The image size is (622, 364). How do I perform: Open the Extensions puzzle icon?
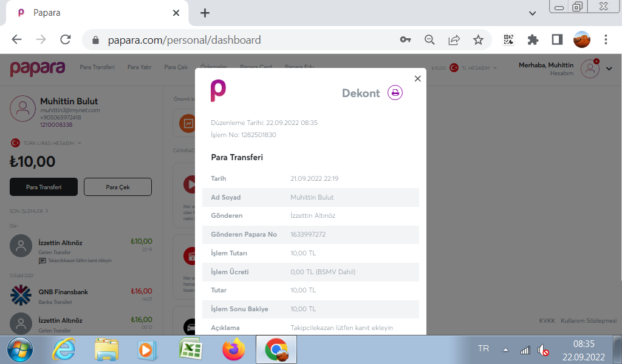533,39
